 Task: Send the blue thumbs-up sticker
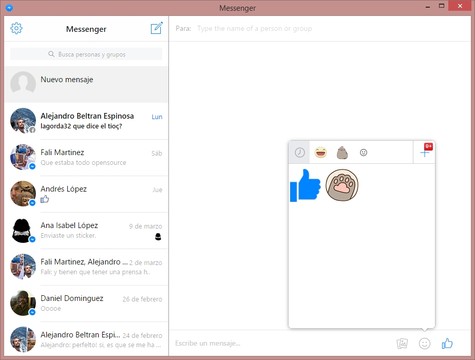coord(305,185)
